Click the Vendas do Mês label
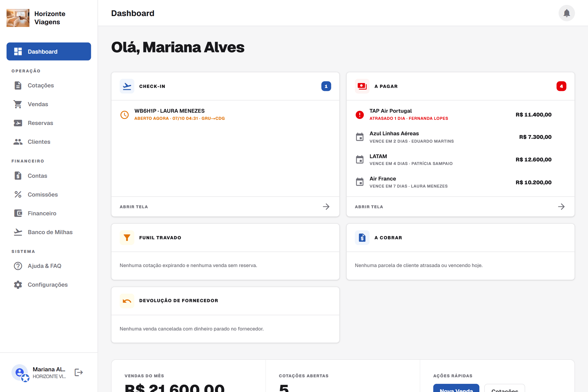This screenshot has height=392, width=588. pyautogui.click(x=144, y=376)
